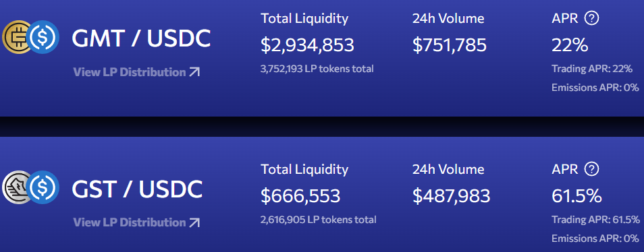This screenshot has height=252, width=644.
Task: Click arrow icon next to GST LP Distribution
Action: coord(194,223)
